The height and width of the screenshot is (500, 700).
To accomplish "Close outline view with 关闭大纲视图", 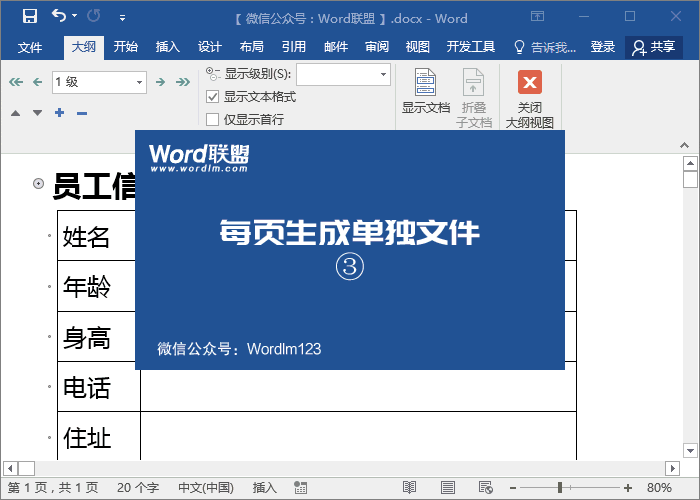I will 530,99.
